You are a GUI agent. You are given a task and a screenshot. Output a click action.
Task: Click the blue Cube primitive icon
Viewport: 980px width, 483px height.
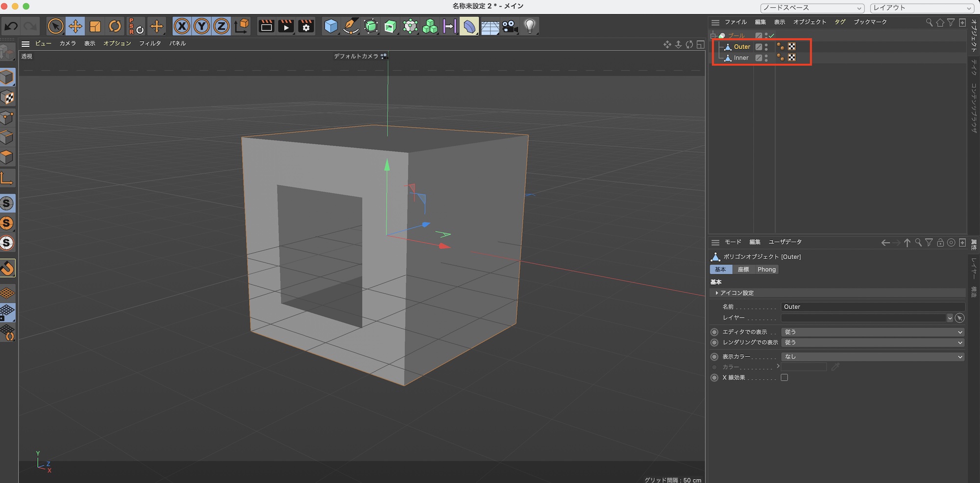[x=331, y=26]
